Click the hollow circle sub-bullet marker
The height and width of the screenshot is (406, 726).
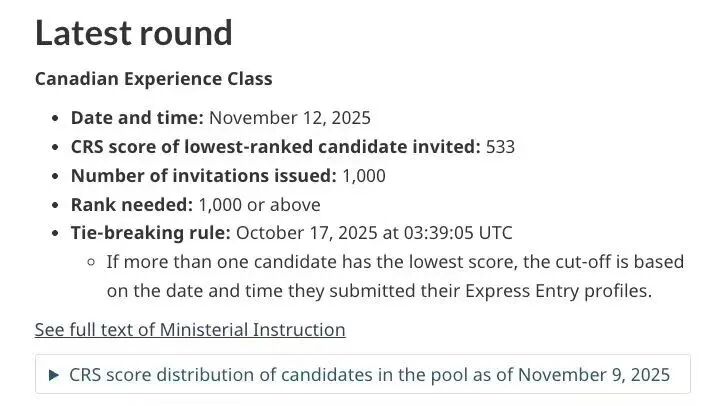coord(91,262)
